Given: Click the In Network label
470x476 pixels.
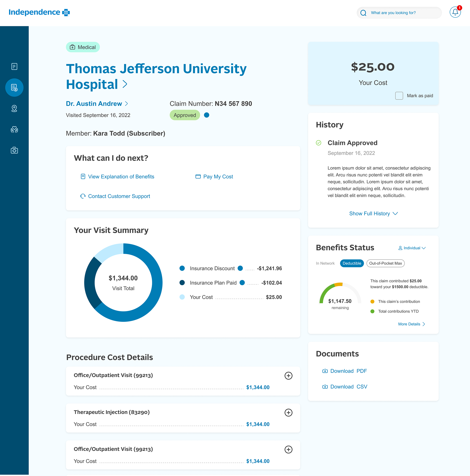Looking at the screenshot, I should click(x=325, y=263).
